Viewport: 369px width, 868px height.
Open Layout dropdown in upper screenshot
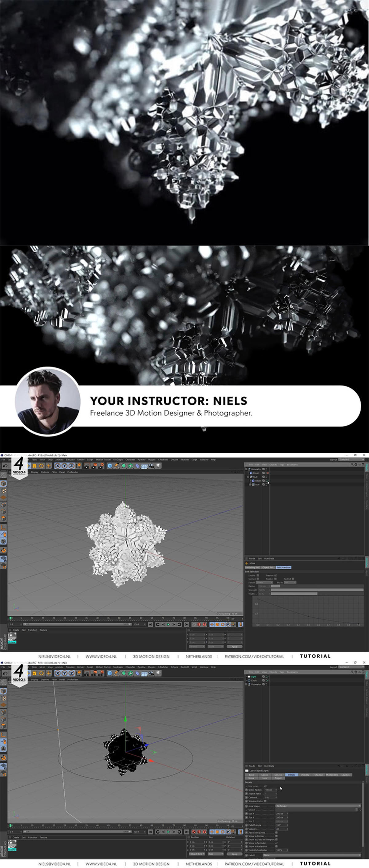351,459
